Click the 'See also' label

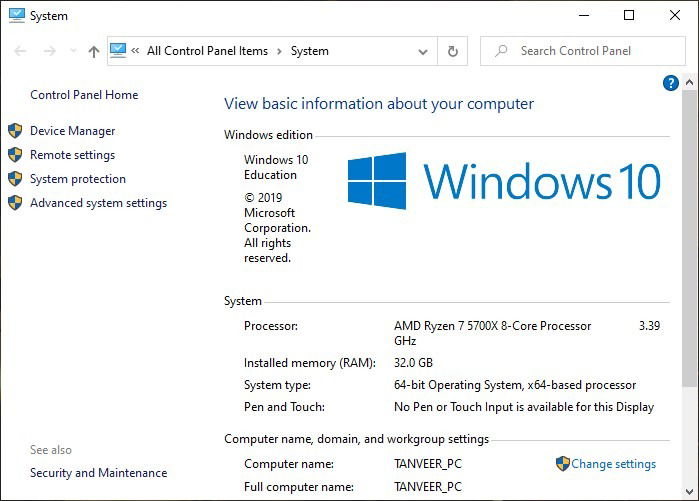tap(51, 450)
